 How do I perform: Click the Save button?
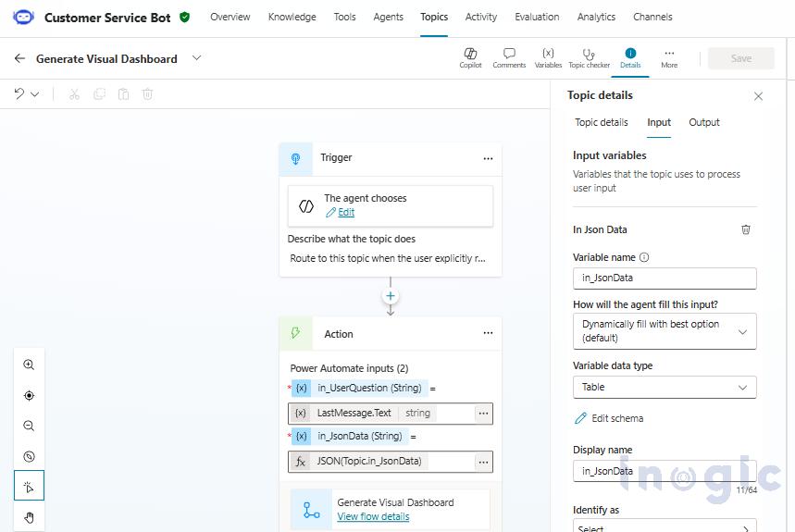click(741, 58)
